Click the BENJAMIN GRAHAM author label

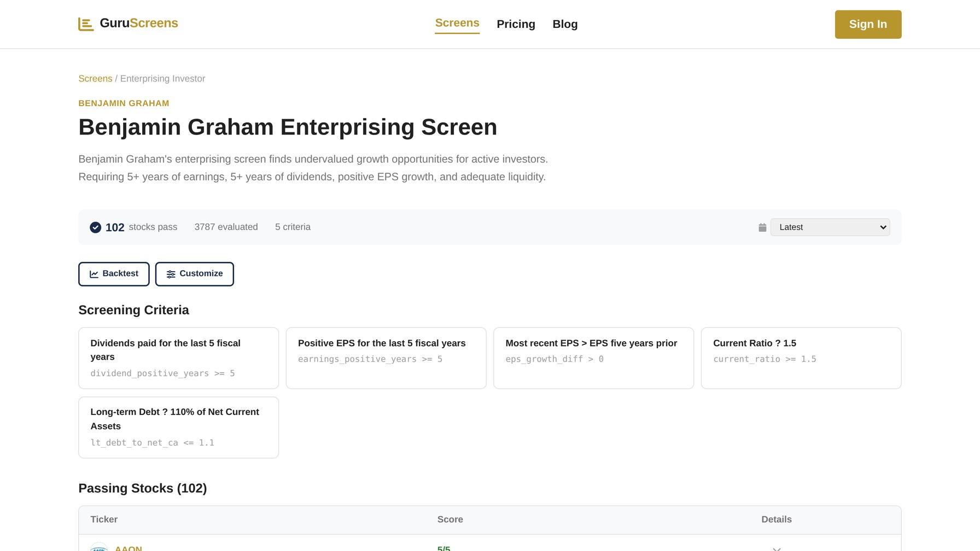124,103
